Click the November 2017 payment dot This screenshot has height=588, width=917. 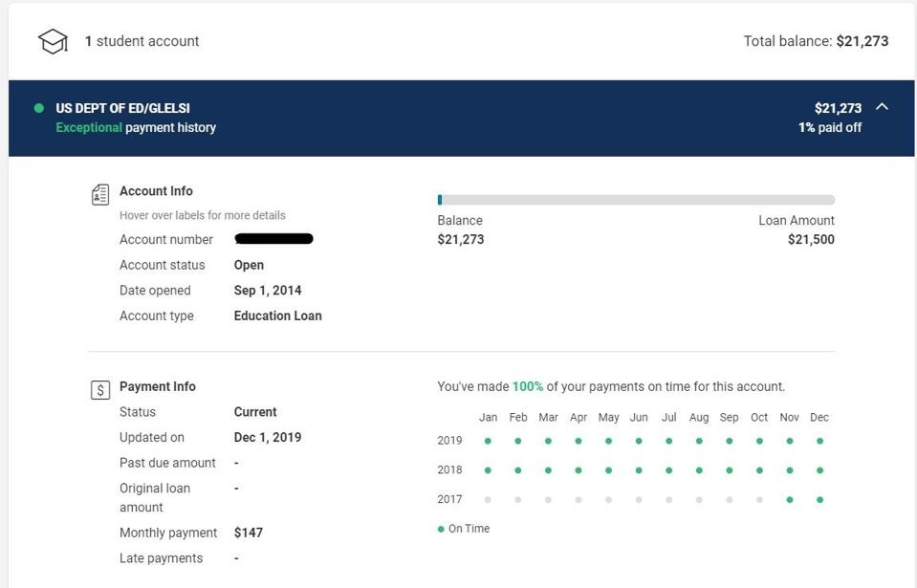789,499
